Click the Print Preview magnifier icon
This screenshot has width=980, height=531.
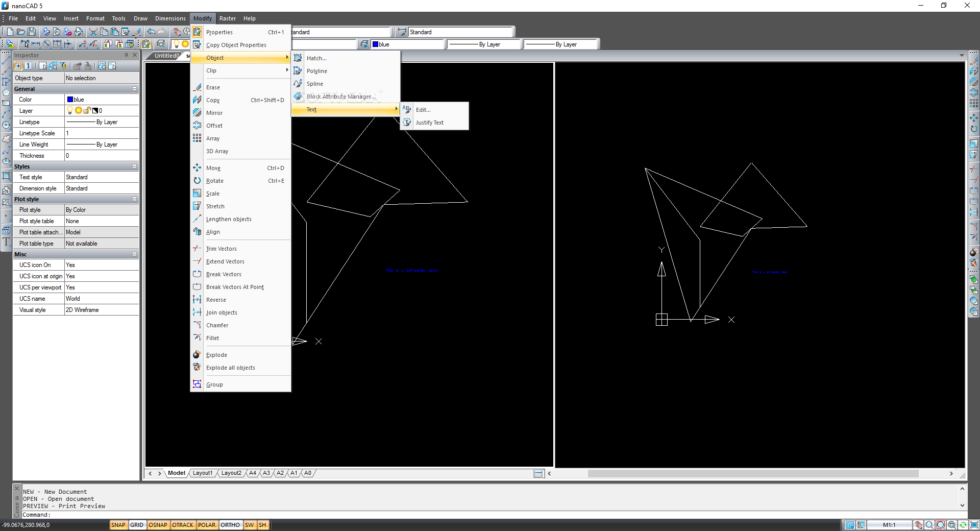[57, 32]
